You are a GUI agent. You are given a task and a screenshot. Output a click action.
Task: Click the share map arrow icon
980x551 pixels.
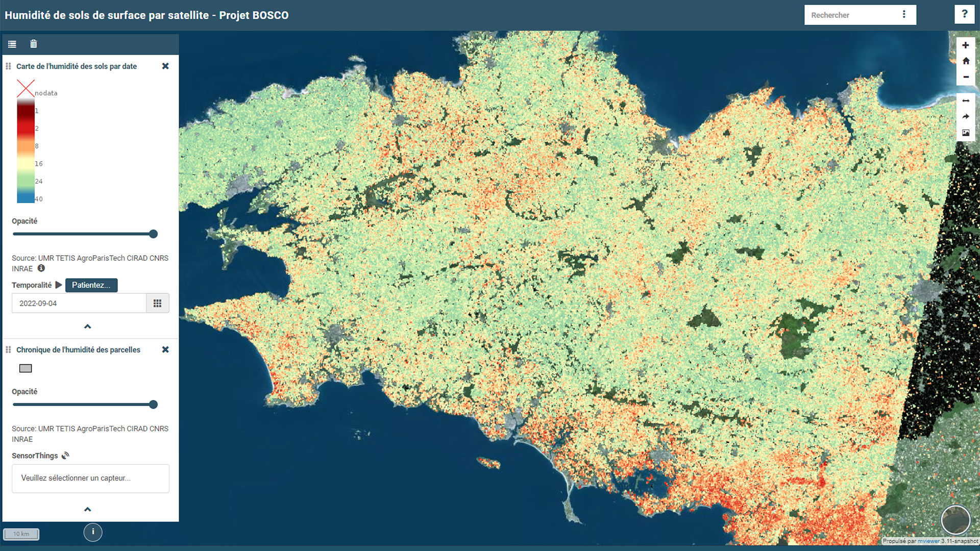point(966,117)
